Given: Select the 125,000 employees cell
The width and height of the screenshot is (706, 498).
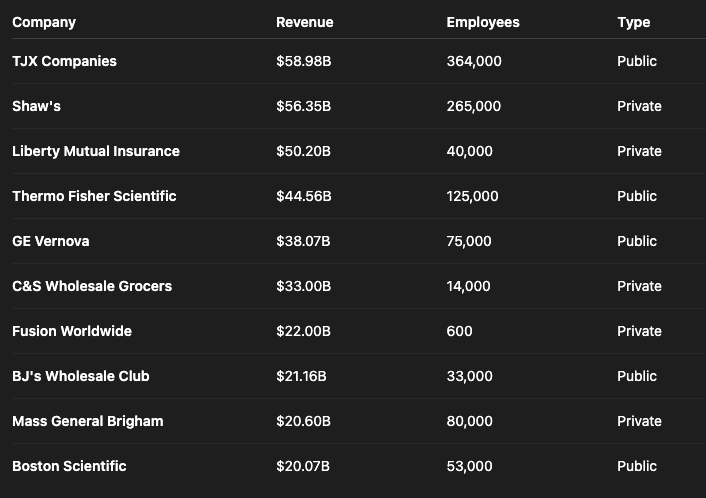Looking at the screenshot, I should point(473,196).
